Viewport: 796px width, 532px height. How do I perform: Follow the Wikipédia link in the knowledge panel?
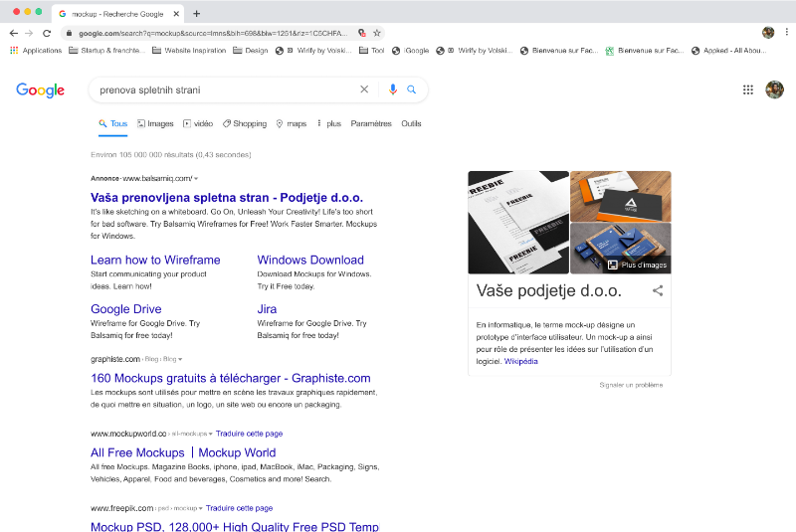(520, 361)
